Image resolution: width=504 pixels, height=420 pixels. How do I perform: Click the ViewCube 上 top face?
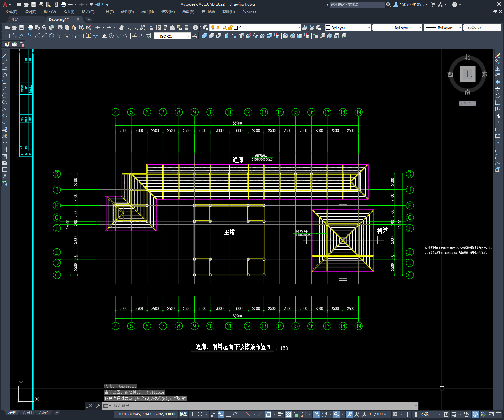pos(467,74)
